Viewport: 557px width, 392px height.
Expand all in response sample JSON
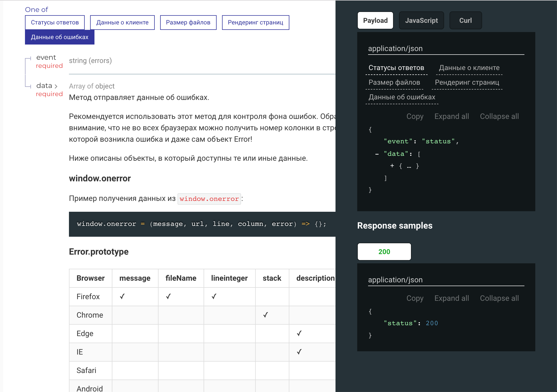pyautogui.click(x=452, y=298)
